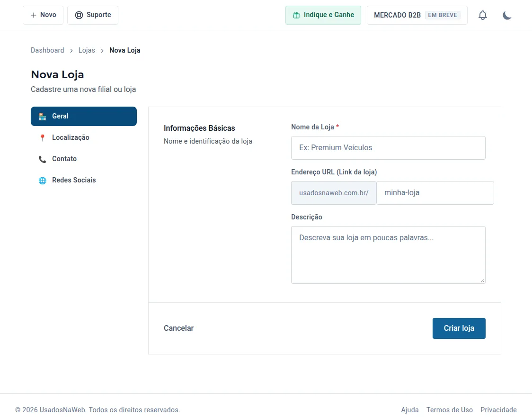Open the Ajuda footer link
The image size is (532, 417).
pos(410,410)
